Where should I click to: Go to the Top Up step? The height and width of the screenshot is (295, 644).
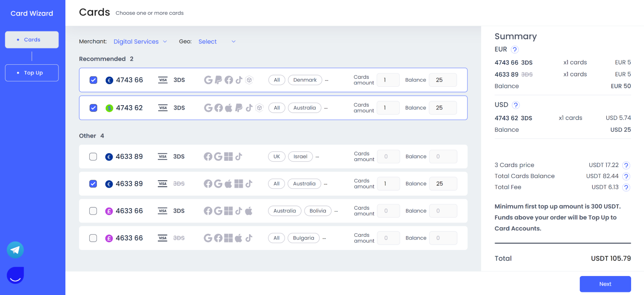[32, 73]
